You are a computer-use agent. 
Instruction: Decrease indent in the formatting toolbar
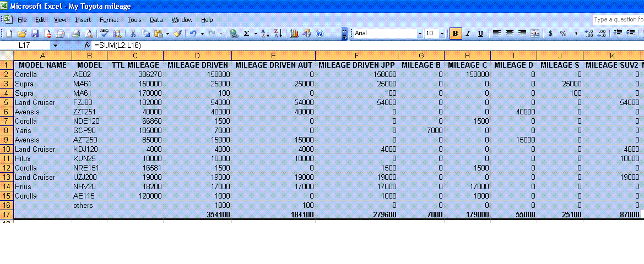618,34
